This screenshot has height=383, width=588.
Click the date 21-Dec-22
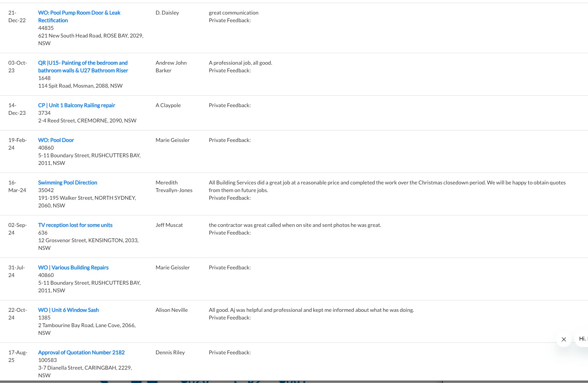(x=17, y=16)
